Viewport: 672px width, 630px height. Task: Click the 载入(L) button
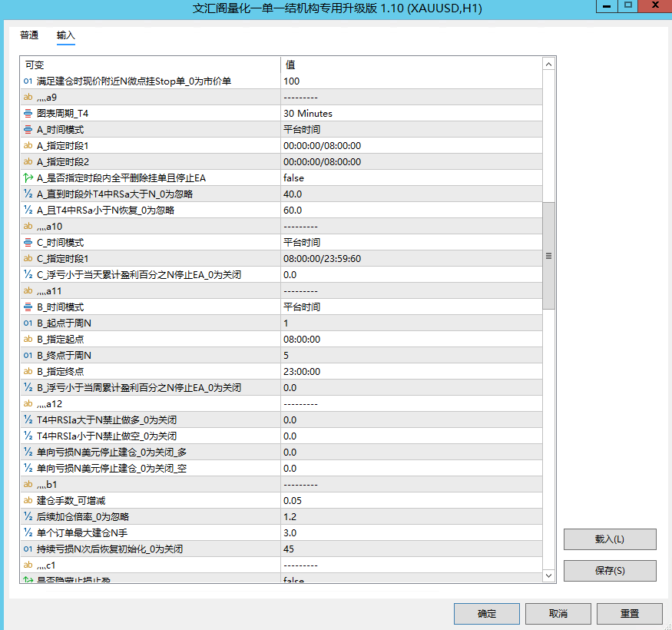tap(610, 539)
